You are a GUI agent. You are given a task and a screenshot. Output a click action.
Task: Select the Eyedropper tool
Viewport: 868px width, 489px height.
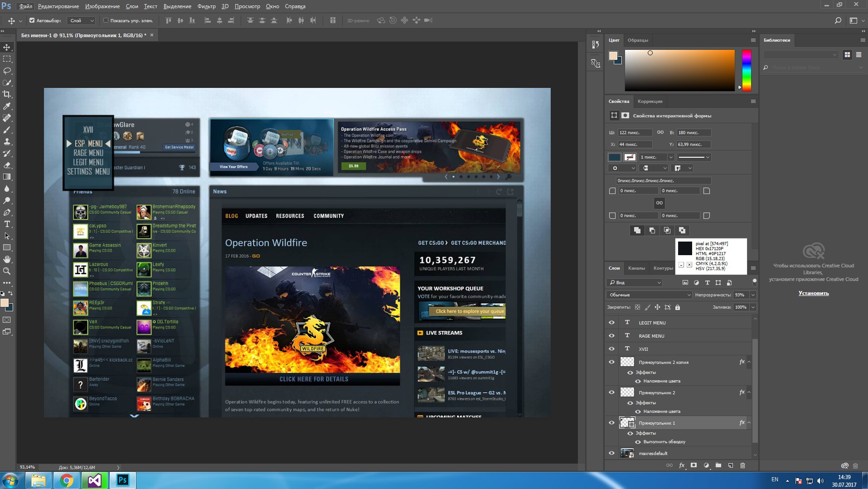coord(7,106)
